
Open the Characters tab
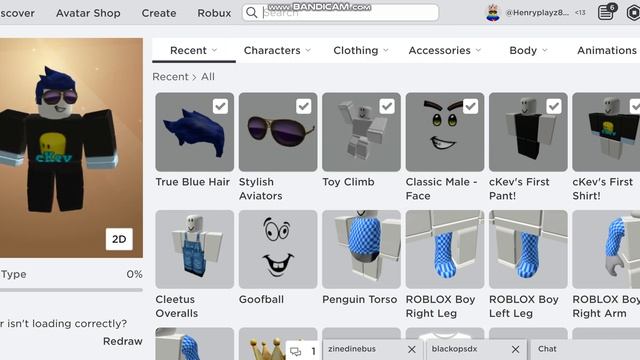[278, 50]
